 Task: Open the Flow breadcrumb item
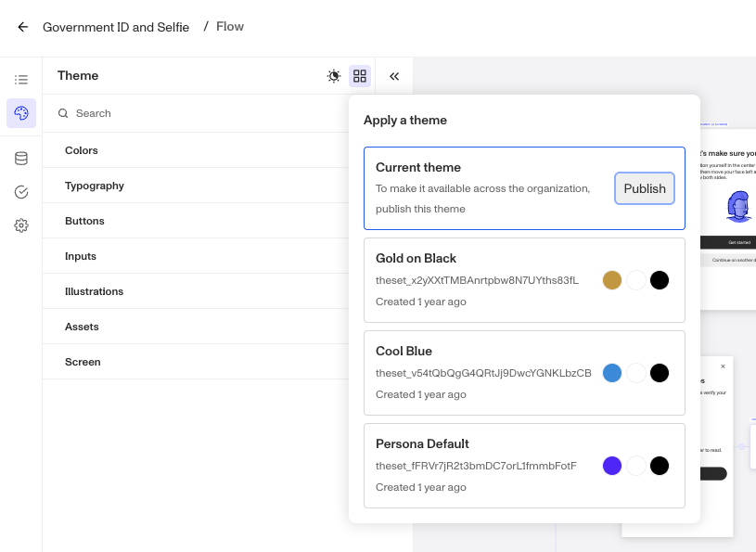click(x=229, y=26)
